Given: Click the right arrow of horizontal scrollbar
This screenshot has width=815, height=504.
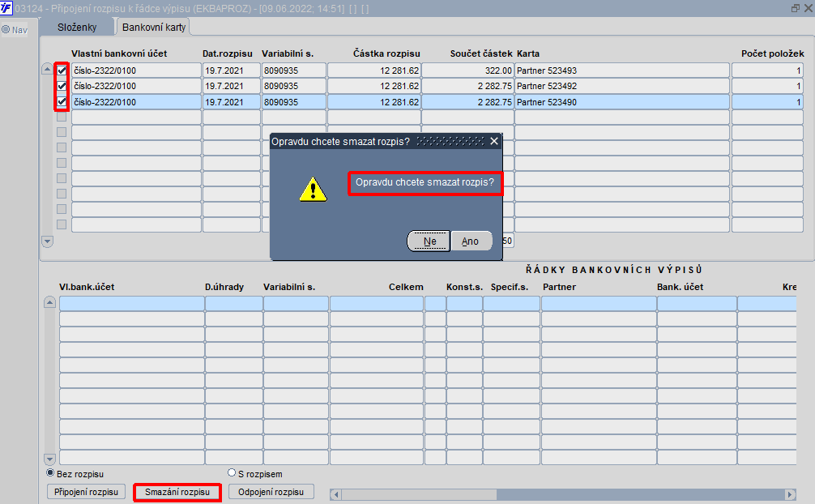Looking at the screenshot, I should click(790, 494).
